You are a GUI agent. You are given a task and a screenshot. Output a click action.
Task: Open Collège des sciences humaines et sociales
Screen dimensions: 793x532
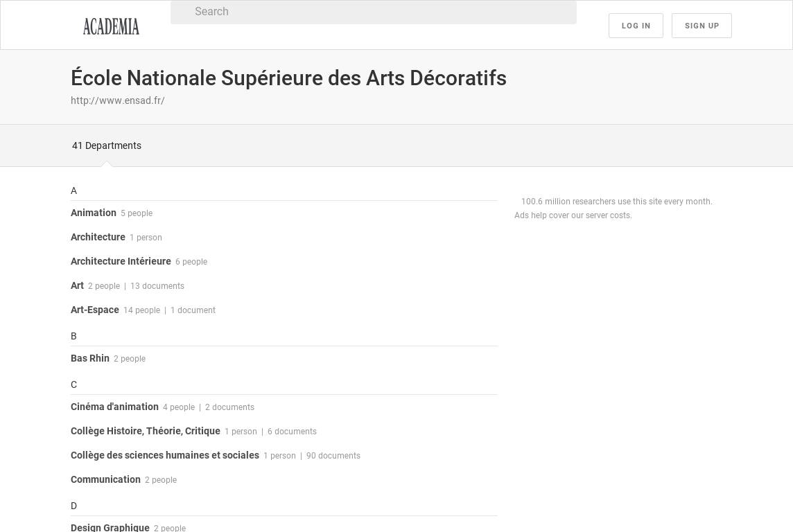pos(165,455)
